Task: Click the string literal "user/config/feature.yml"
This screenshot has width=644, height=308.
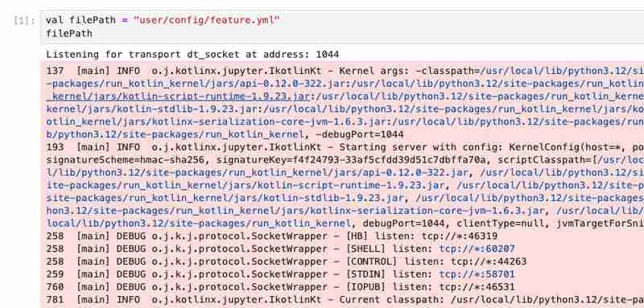Action: (207, 20)
